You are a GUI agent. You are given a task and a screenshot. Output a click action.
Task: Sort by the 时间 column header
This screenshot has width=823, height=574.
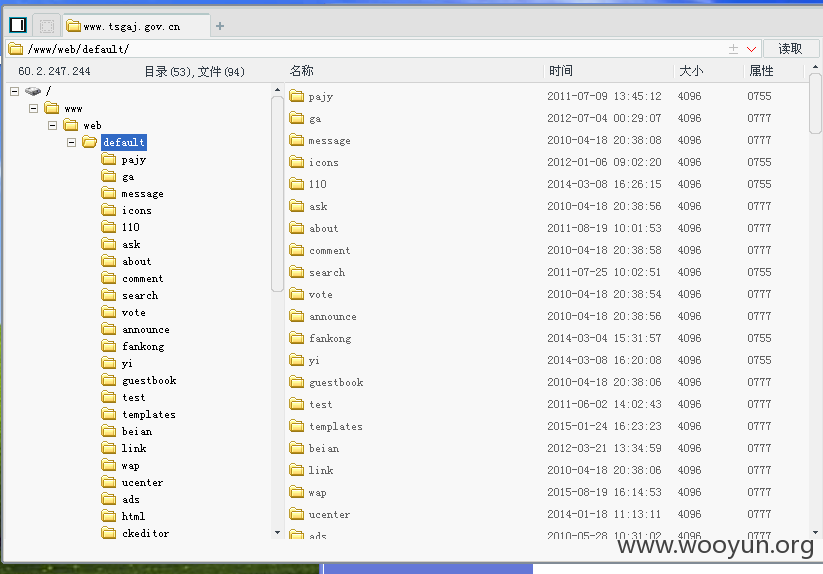(561, 71)
